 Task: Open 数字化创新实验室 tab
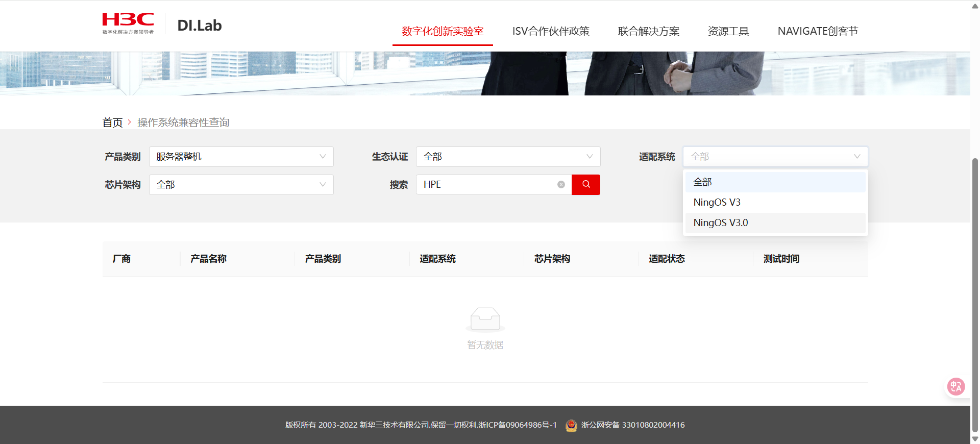point(443,31)
